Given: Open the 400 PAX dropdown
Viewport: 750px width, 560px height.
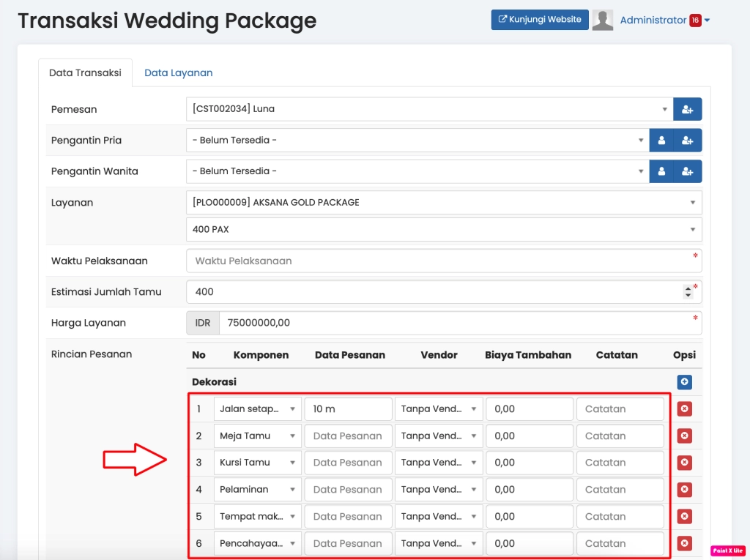Looking at the screenshot, I should coord(443,229).
